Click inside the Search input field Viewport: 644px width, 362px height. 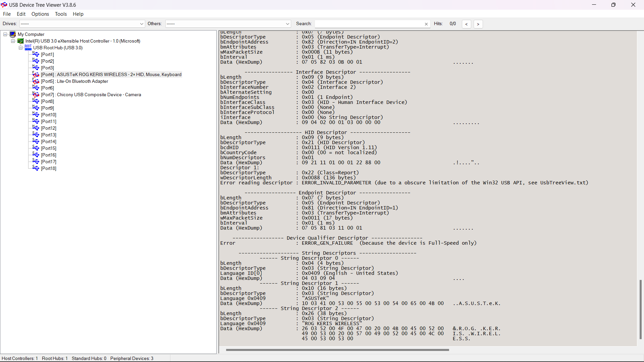369,24
